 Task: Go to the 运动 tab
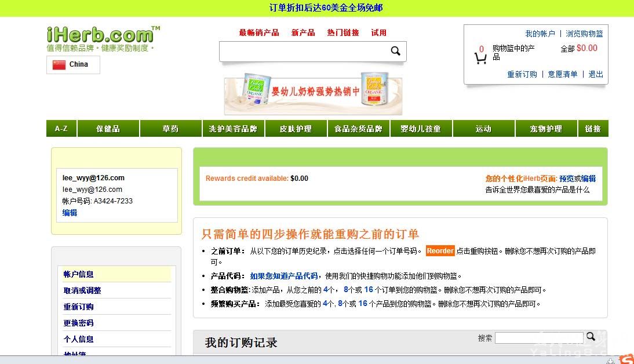pyautogui.click(x=483, y=129)
